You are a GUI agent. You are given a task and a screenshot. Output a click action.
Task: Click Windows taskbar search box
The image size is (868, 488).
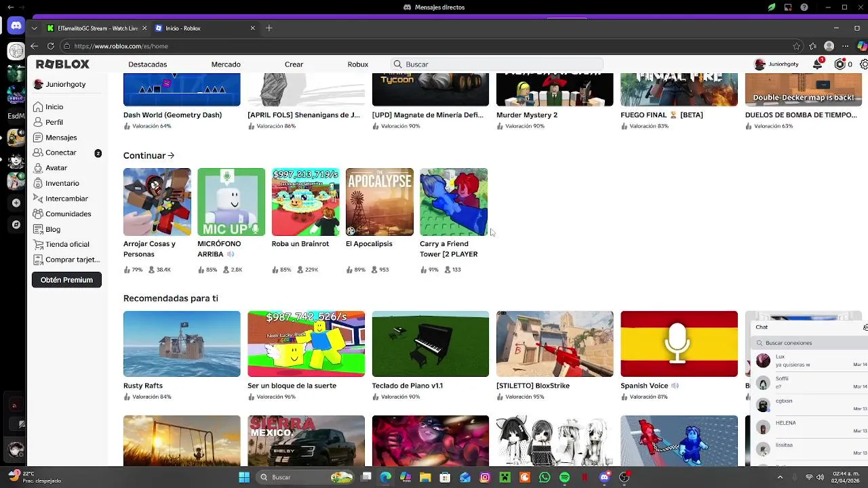click(x=305, y=477)
